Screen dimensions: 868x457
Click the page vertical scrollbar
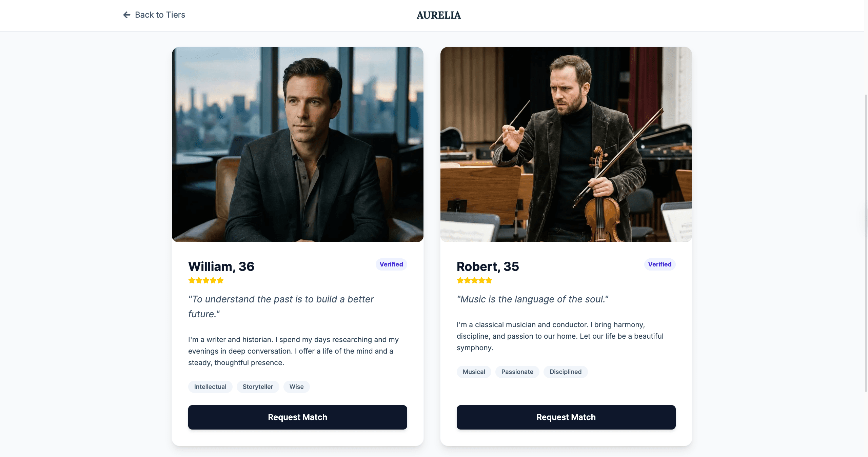(866, 237)
